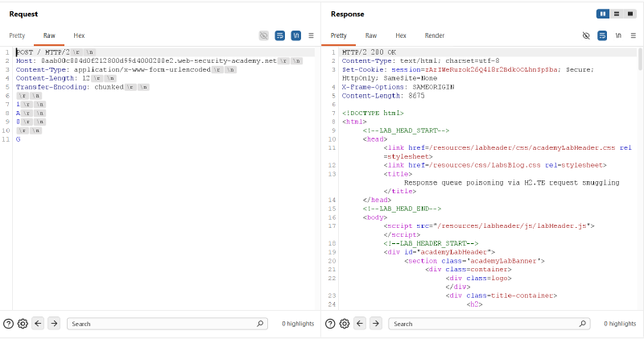Select the Request Raw tab

49,35
